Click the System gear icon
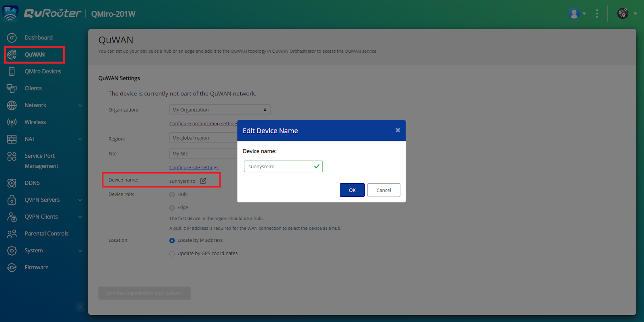This screenshot has height=322, width=644. click(x=12, y=251)
